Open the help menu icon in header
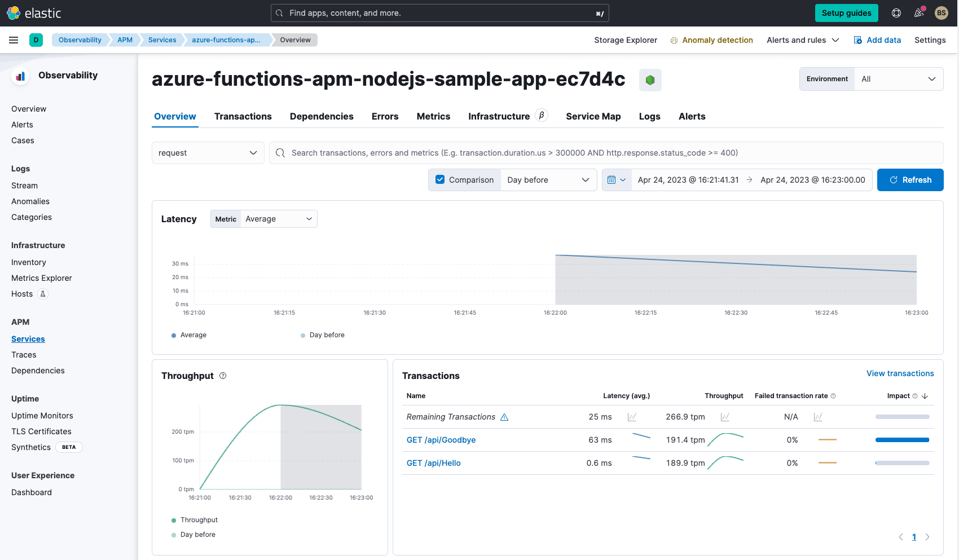 pyautogui.click(x=896, y=13)
